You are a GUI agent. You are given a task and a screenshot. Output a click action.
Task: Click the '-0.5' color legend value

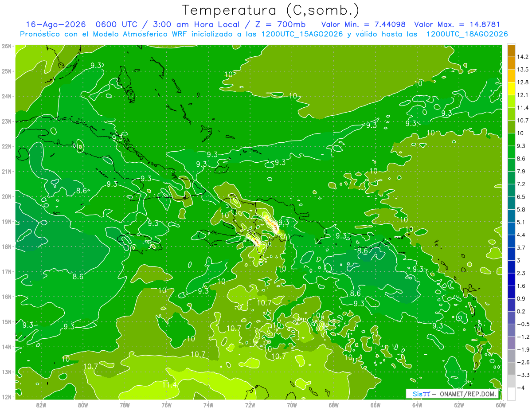click(x=523, y=324)
